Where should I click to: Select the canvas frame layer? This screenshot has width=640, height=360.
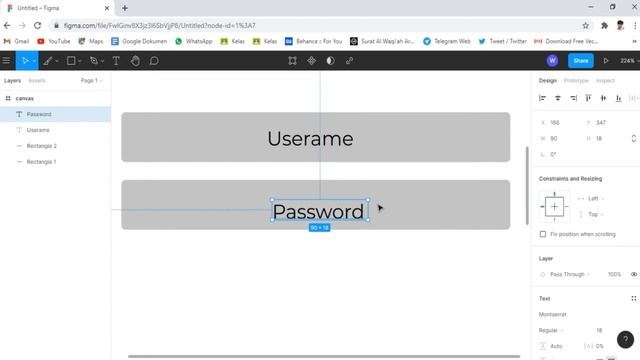click(x=55, y=98)
